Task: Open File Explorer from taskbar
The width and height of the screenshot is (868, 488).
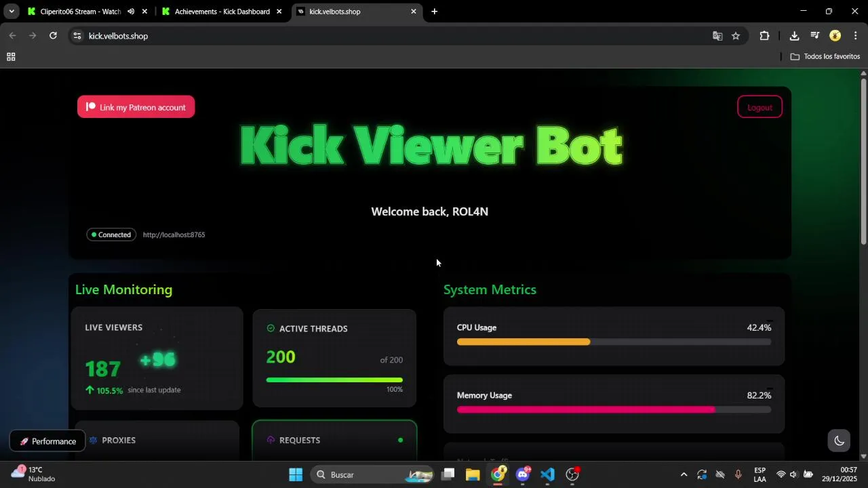Action: (x=473, y=474)
